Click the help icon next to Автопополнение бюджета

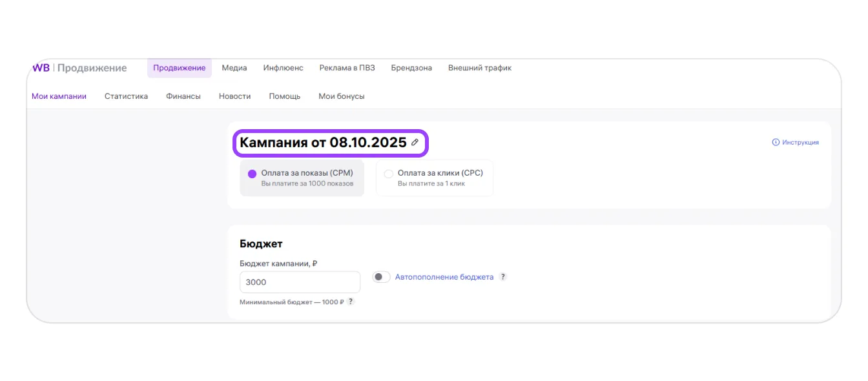(x=503, y=277)
